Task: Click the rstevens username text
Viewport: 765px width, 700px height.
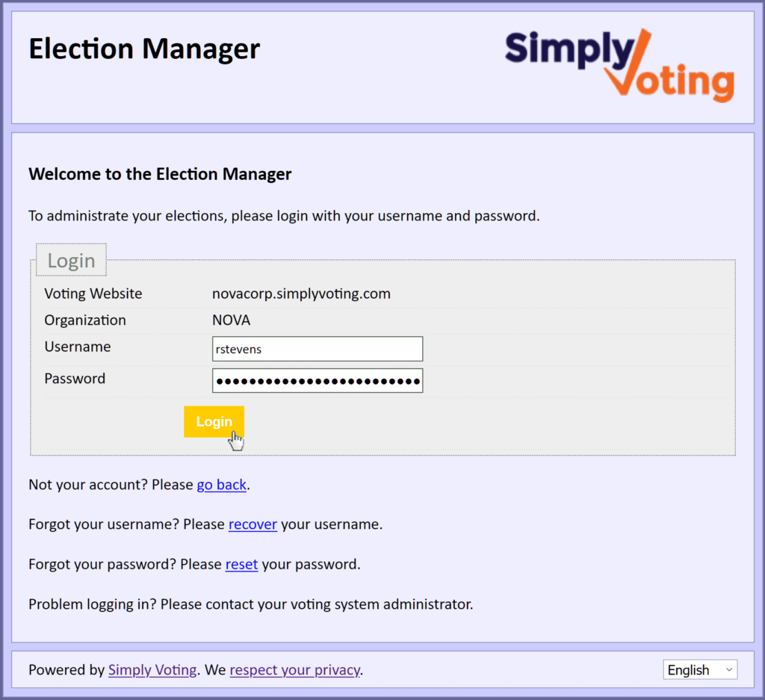Action: (241, 348)
